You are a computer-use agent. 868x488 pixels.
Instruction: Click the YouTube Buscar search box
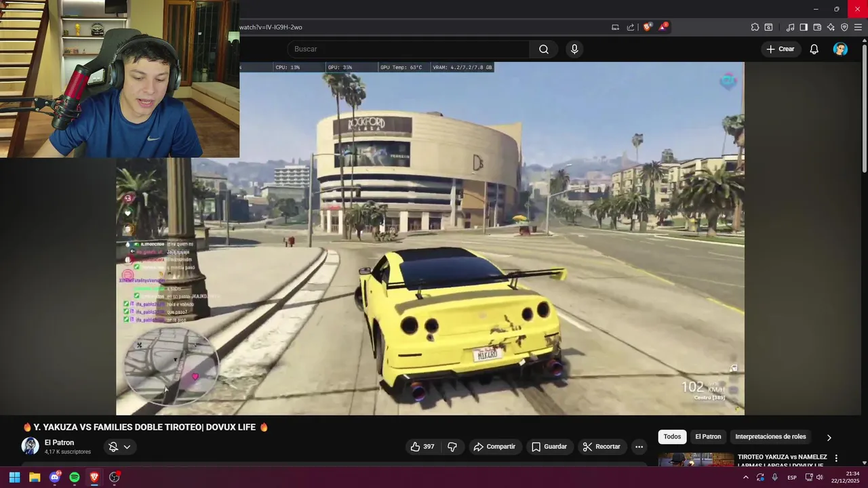pos(408,49)
